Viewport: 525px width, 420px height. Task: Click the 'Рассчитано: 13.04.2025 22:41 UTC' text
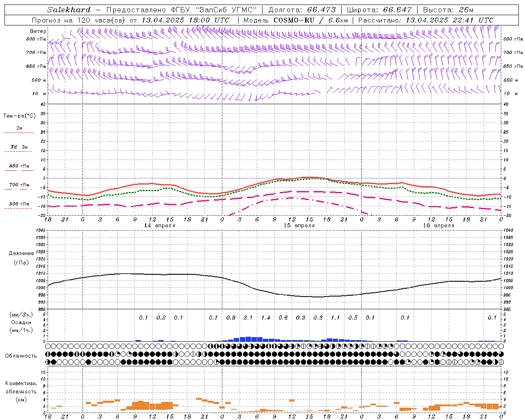pyautogui.click(x=426, y=20)
